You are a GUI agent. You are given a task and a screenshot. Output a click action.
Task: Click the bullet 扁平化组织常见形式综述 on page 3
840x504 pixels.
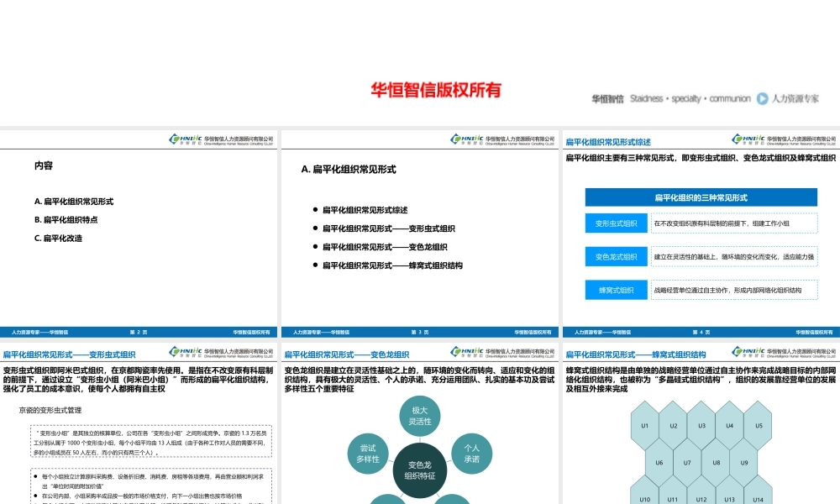[x=365, y=210]
